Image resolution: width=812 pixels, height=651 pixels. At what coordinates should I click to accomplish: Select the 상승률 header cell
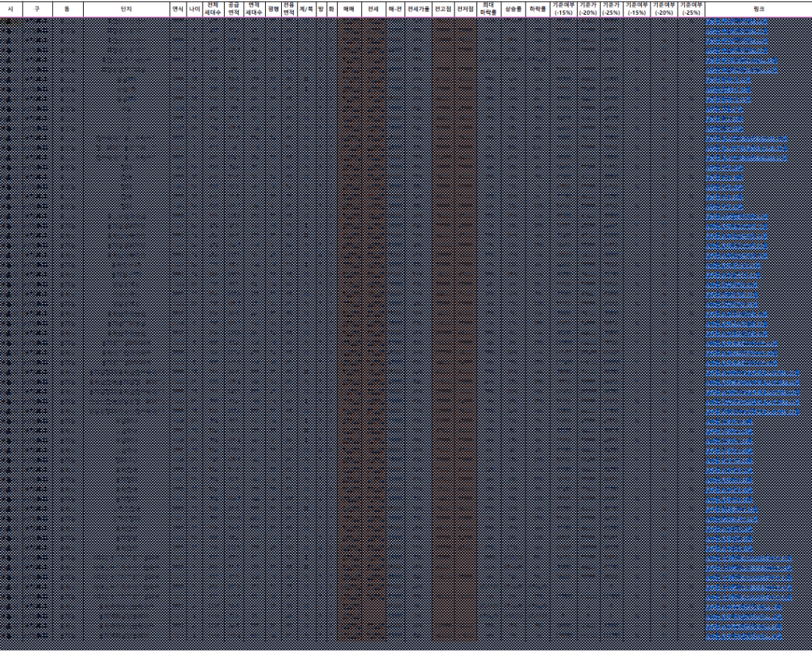[x=513, y=9]
